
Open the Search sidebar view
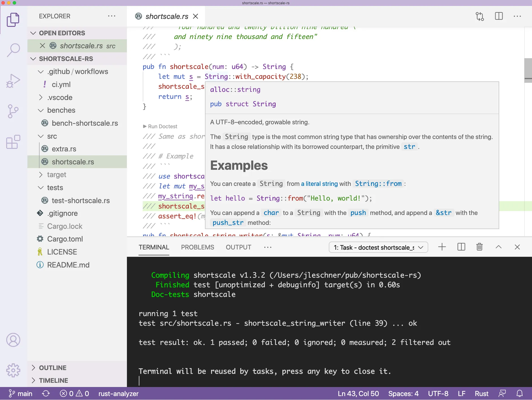[x=13, y=50]
